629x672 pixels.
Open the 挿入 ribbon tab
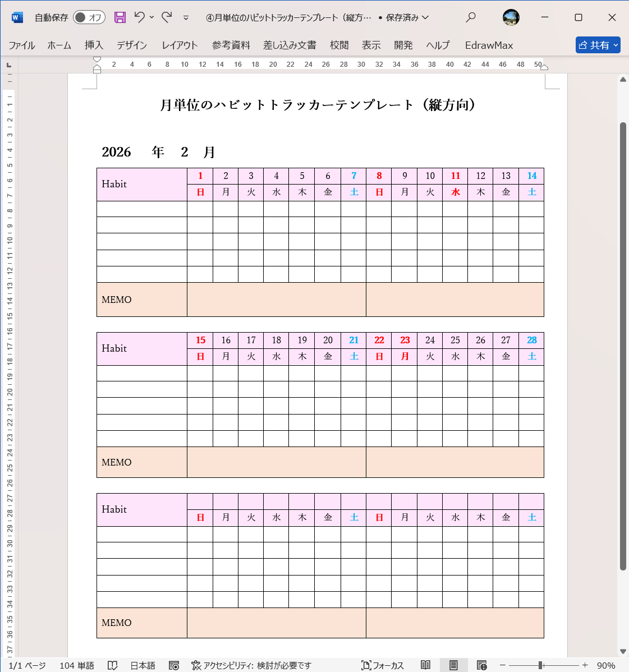click(x=94, y=45)
